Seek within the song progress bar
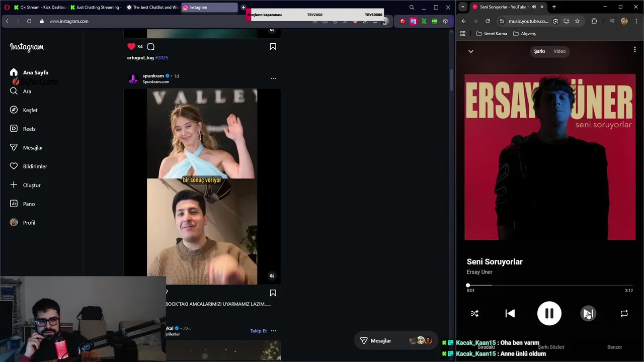Viewport: 644px width, 362px height. (550, 285)
